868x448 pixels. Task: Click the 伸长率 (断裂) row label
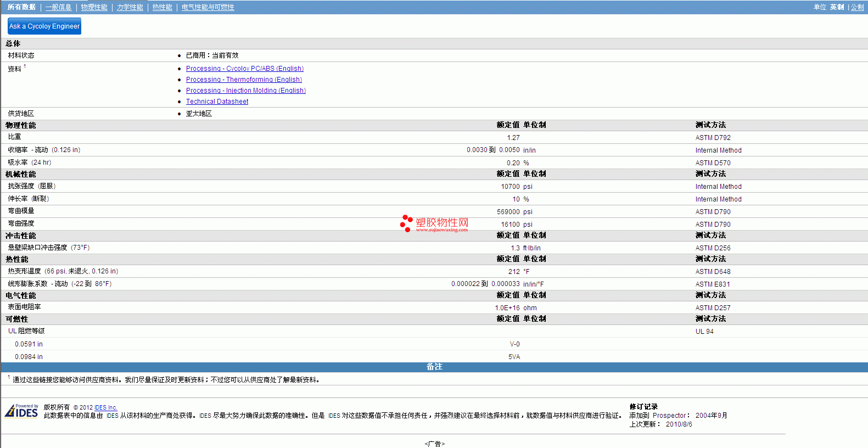pos(29,199)
